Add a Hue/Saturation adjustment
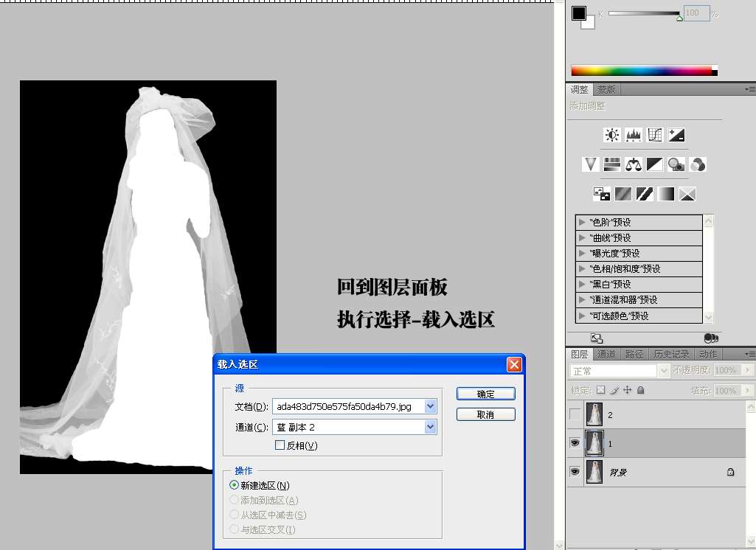Viewport: 756px width, 550px height. click(611, 164)
